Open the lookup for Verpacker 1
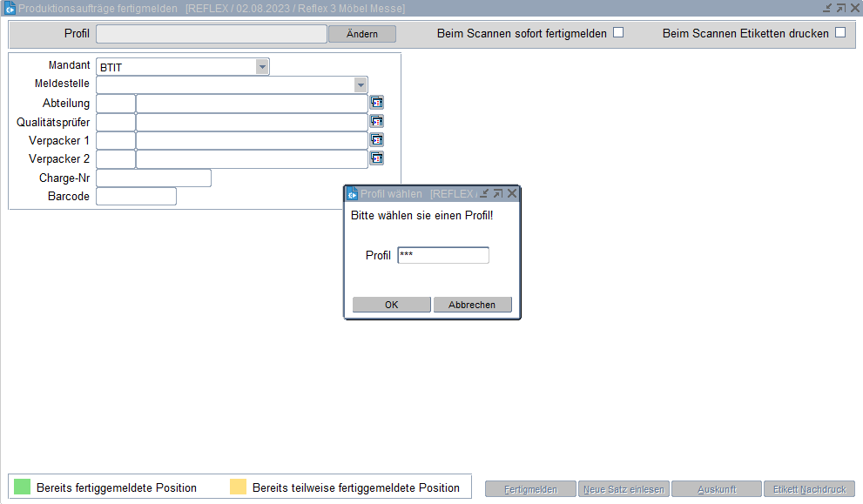 click(x=376, y=140)
